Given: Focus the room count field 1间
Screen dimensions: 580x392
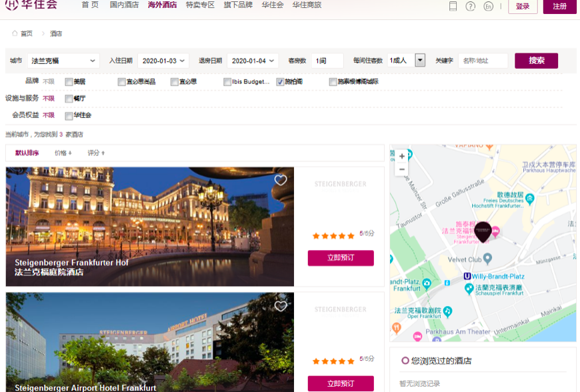Looking at the screenshot, I should click(327, 61).
